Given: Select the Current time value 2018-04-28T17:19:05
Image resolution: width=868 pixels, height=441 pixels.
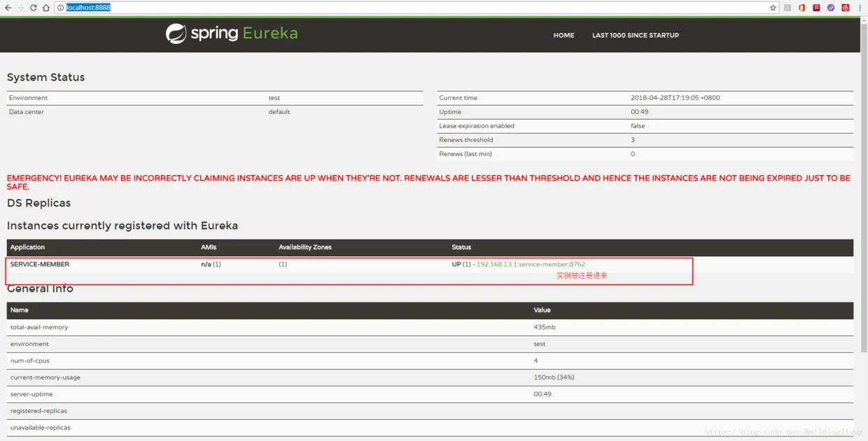Looking at the screenshot, I should click(x=675, y=98).
